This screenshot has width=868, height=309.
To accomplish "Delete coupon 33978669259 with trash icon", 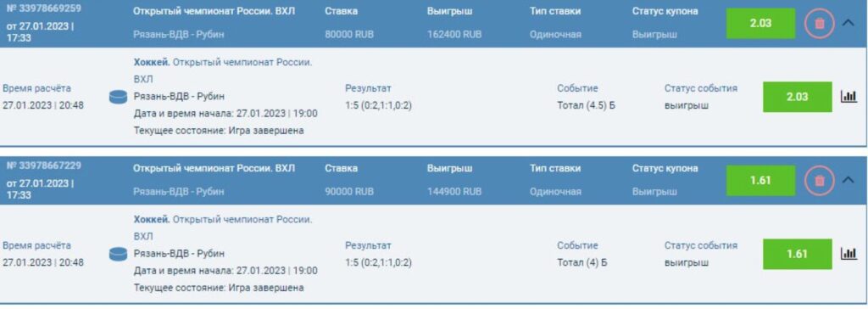I will 820,23.
